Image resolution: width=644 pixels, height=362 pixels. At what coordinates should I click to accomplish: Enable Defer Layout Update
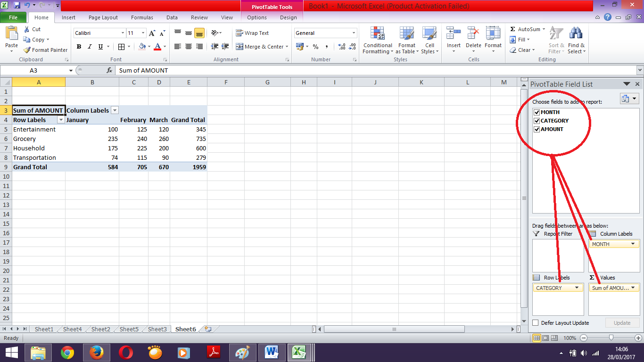536,323
